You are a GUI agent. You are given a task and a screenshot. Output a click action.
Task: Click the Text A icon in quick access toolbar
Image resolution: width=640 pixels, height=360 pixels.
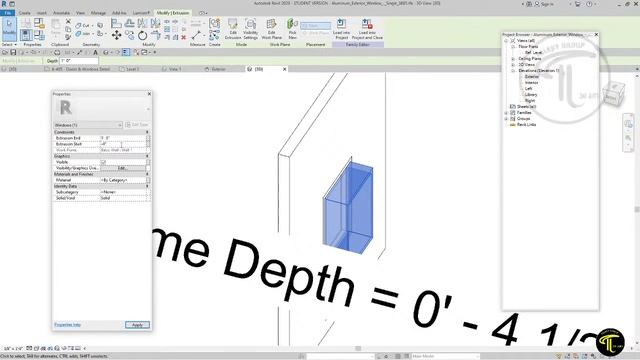95,52
